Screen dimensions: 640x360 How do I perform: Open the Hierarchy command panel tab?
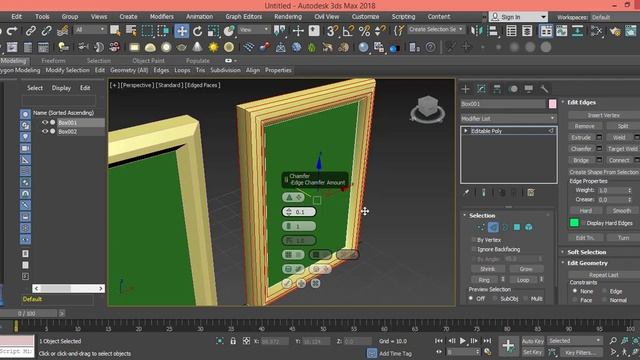click(497, 89)
